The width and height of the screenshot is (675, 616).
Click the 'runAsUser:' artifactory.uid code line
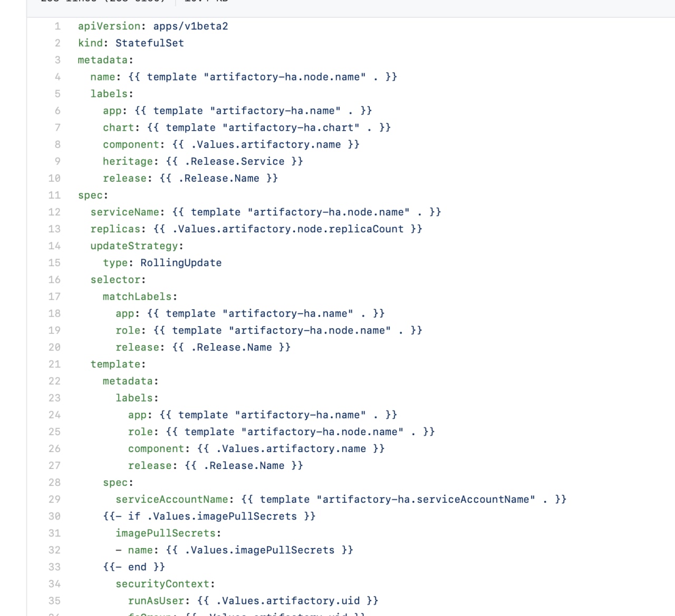click(x=253, y=601)
